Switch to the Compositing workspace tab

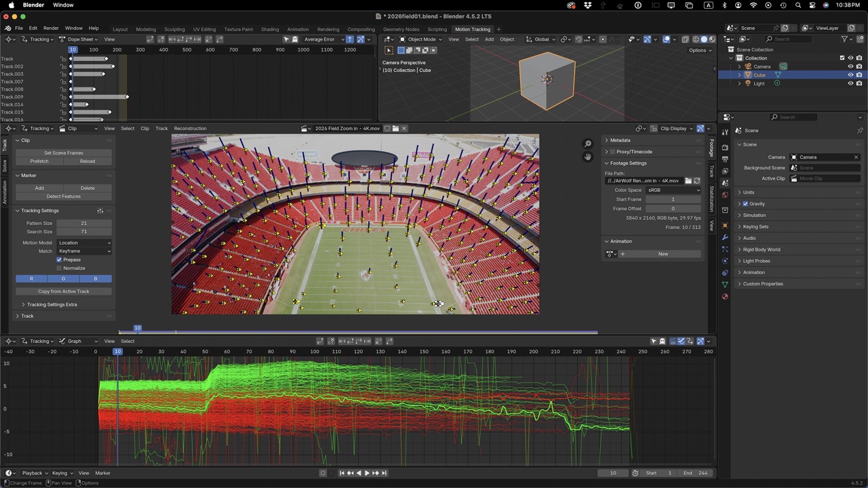[361, 29]
